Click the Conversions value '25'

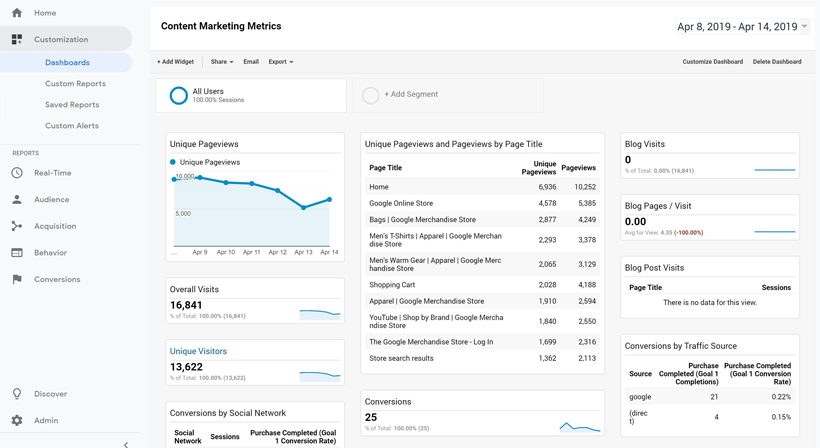371,417
